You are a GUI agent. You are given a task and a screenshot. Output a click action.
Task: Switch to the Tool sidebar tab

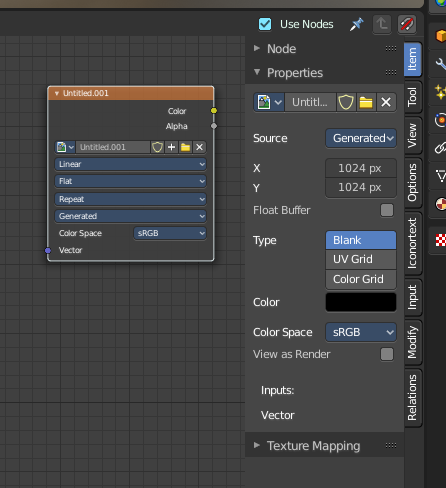tap(413, 97)
